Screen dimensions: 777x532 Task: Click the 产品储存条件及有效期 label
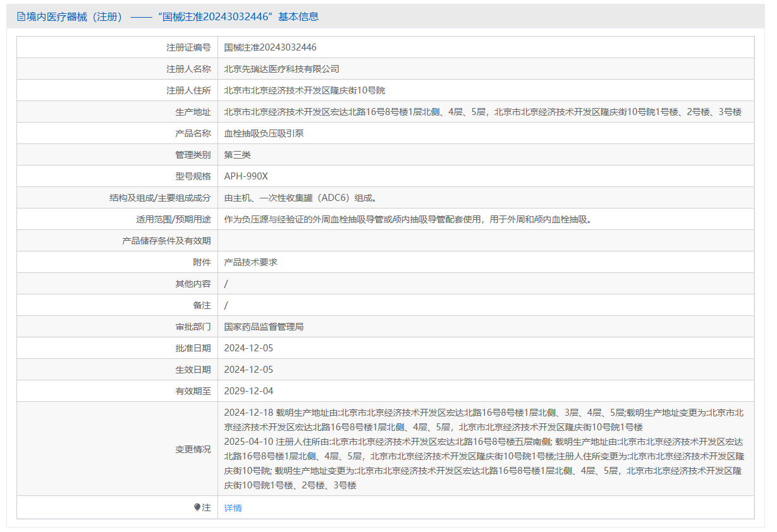pyautogui.click(x=166, y=241)
